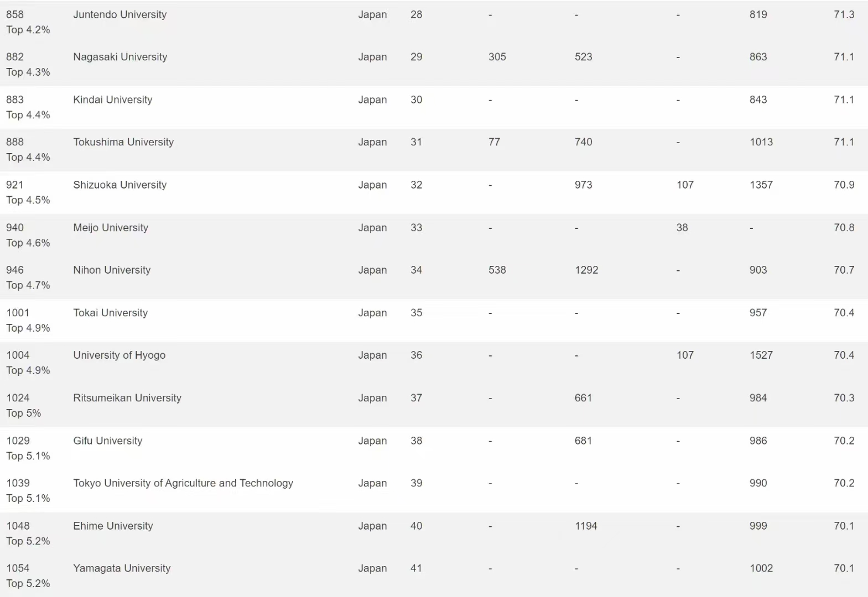
Task: Open the Tokai University entry
Action: point(110,313)
